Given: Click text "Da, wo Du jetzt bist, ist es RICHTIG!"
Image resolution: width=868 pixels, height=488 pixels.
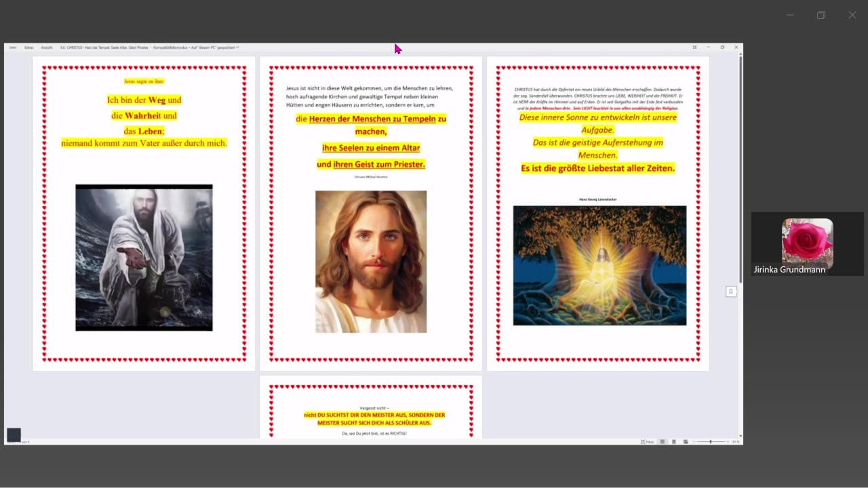Looking at the screenshot, I should (374, 433).
